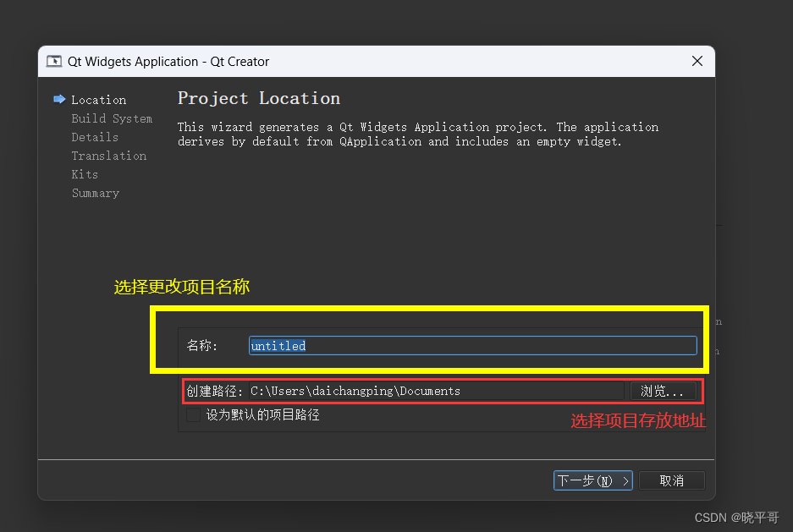Click the blue arrow beside Location step
The height and width of the screenshot is (532, 793).
(59, 99)
